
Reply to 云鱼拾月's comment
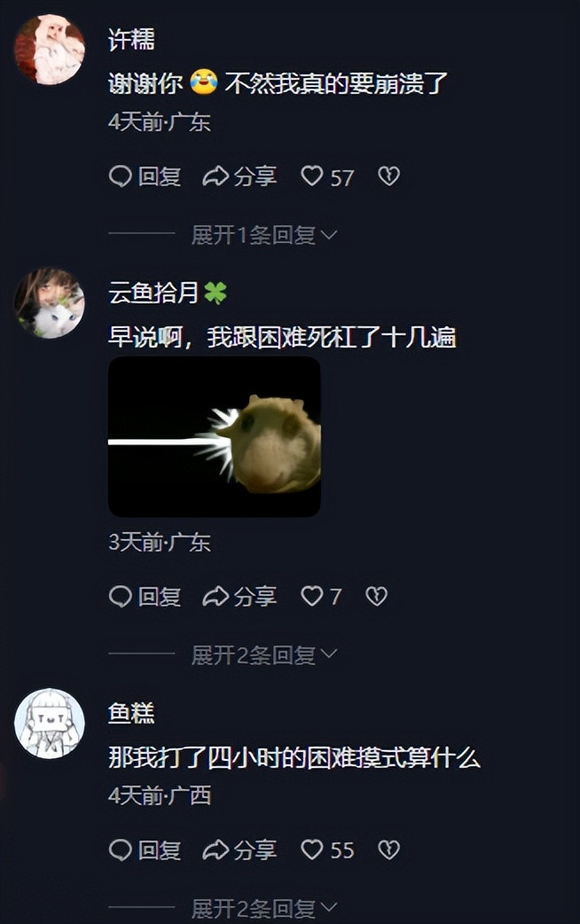click(145, 596)
